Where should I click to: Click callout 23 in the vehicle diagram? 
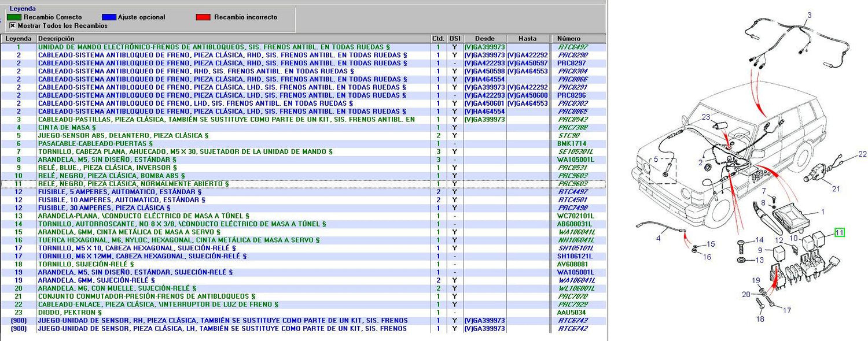(x=705, y=117)
